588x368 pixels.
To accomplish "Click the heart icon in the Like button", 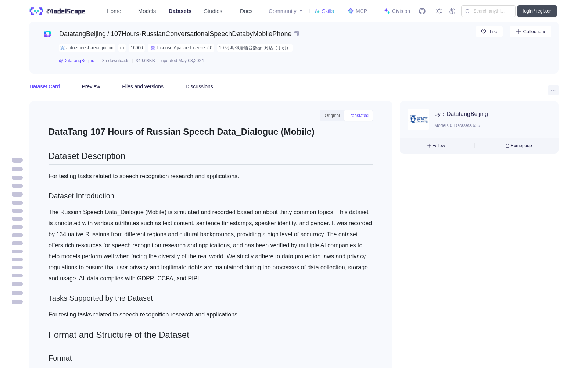I will 484,32.
